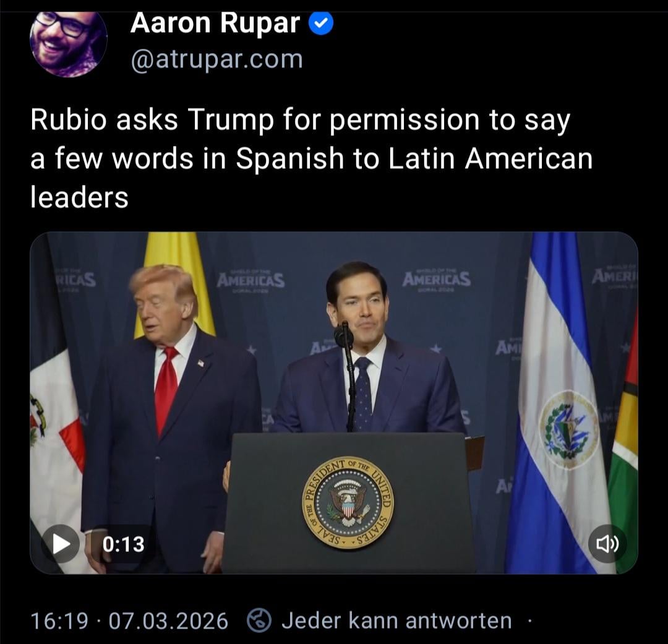Toggle the video sound speaker icon
This screenshot has height=644, width=668.
pos(607,544)
